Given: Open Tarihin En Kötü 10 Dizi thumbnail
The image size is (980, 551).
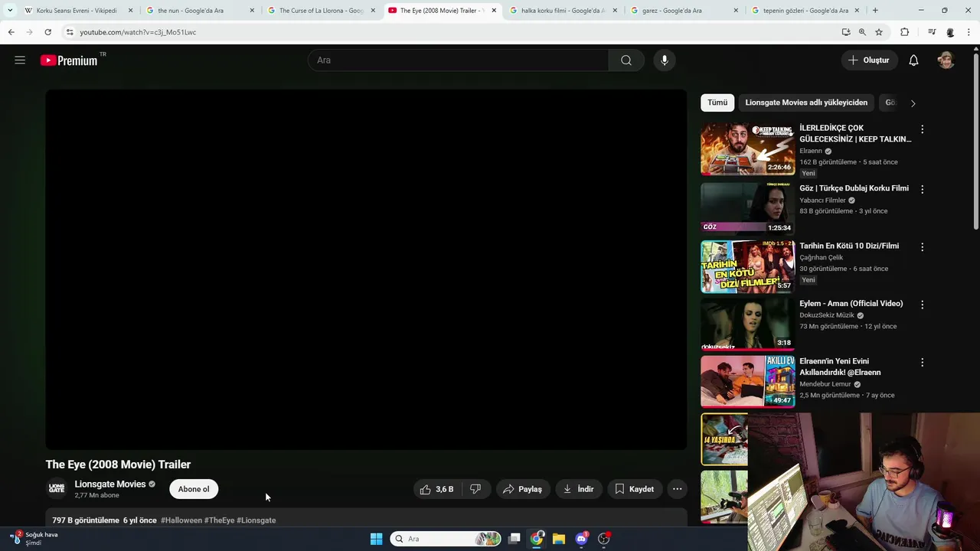Looking at the screenshot, I should pyautogui.click(x=748, y=266).
